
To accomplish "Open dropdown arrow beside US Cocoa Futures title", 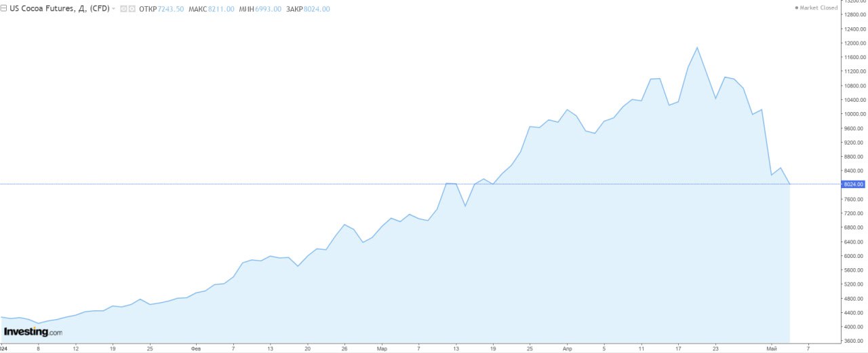I will pos(113,9).
